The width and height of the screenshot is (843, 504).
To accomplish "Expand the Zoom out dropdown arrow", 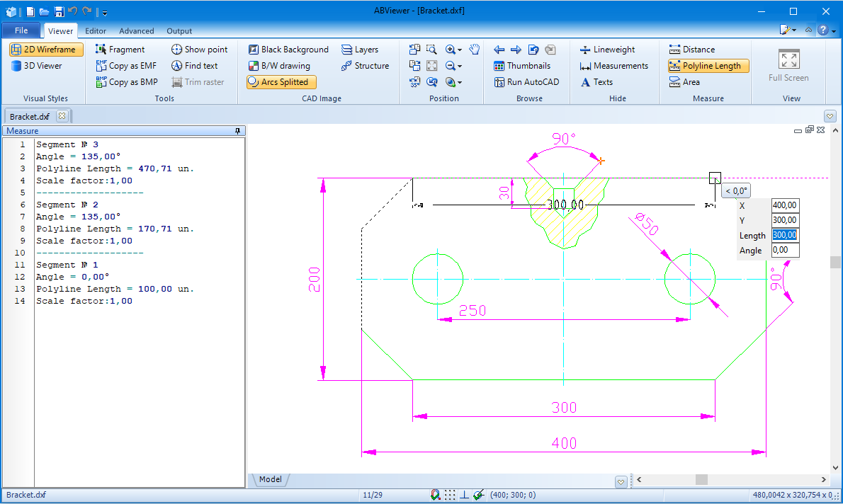I will tap(460, 66).
